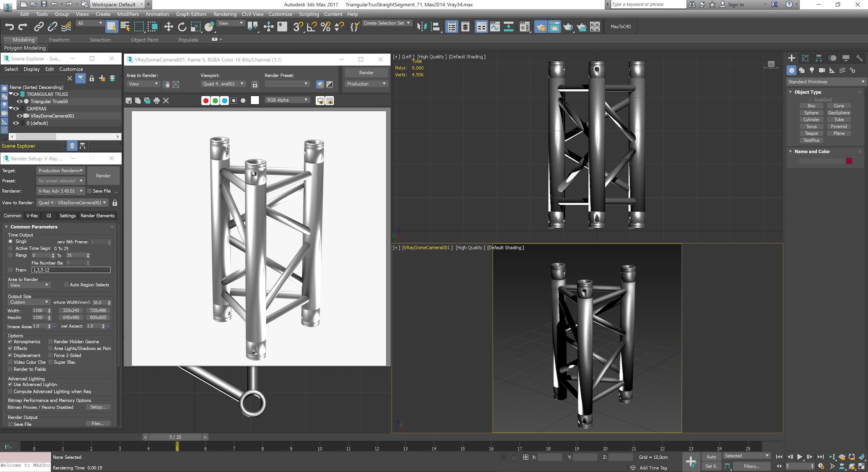Select the Rotate transform tool

(182, 26)
